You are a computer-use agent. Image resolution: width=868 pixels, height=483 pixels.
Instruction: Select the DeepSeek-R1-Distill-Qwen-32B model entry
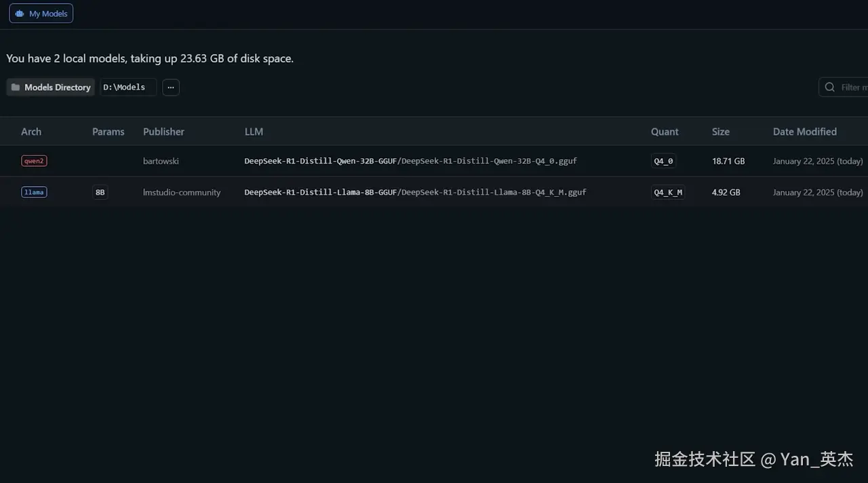pyautogui.click(x=410, y=161)
